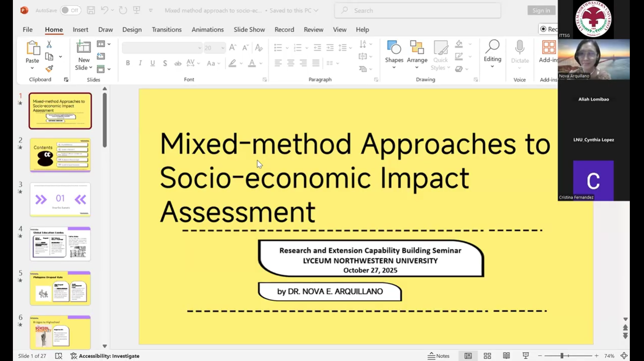
Task: Click the Sign in button
Action: tap(541, 10)
